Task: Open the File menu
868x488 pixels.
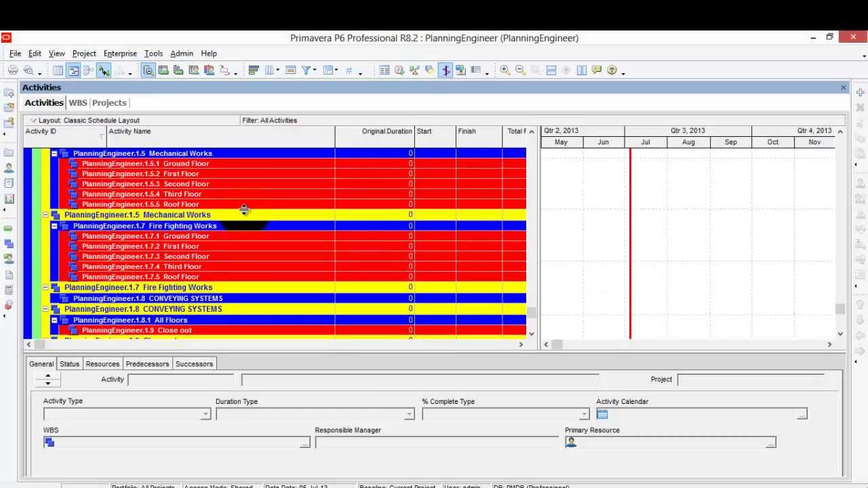Action: [x=15, y=54]
